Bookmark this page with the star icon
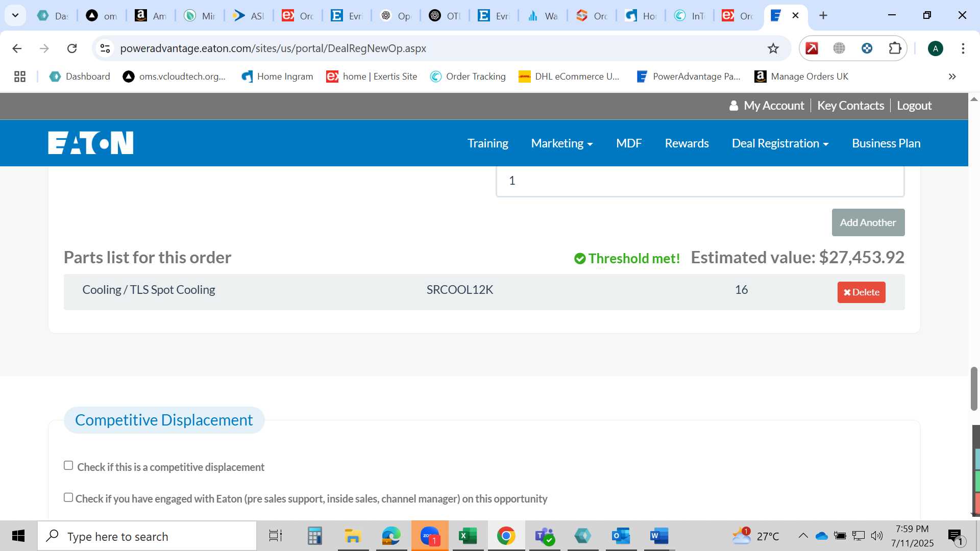This screenshot has width=980, height=551. tap(773, 48)
